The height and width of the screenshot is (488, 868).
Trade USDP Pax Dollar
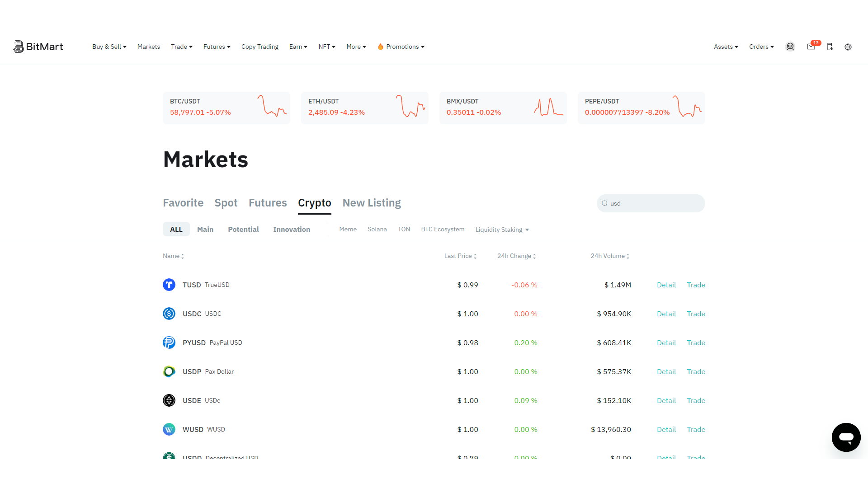(696, 371)
